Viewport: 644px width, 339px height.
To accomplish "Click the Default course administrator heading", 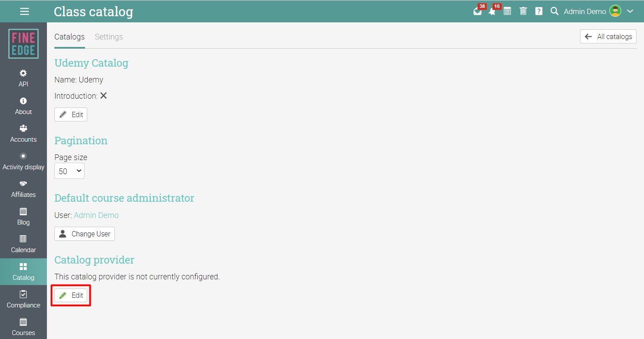I will pos(124,198).
